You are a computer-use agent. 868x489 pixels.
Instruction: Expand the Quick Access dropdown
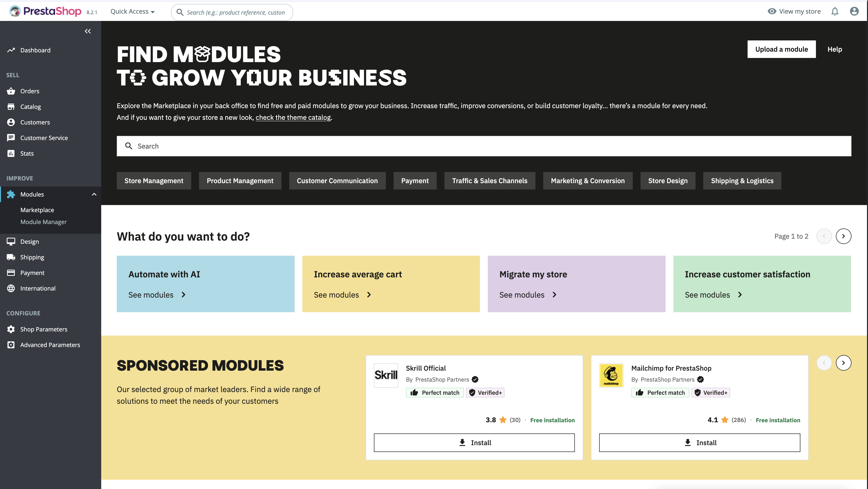(132, 11)
